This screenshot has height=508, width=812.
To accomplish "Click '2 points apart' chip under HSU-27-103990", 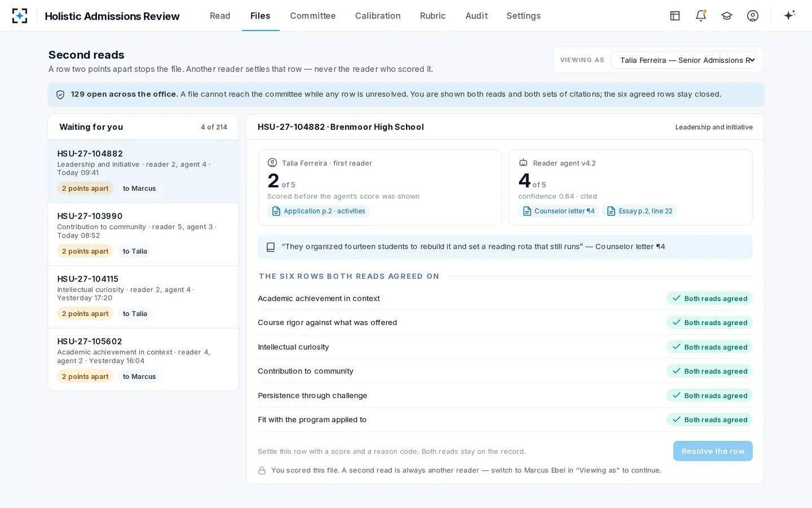I will coord(85,251).
